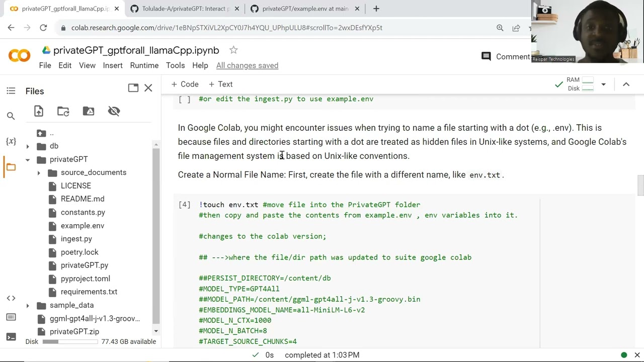Click the refresh files folder icon

pyautogui.click(x=63, y=111)
